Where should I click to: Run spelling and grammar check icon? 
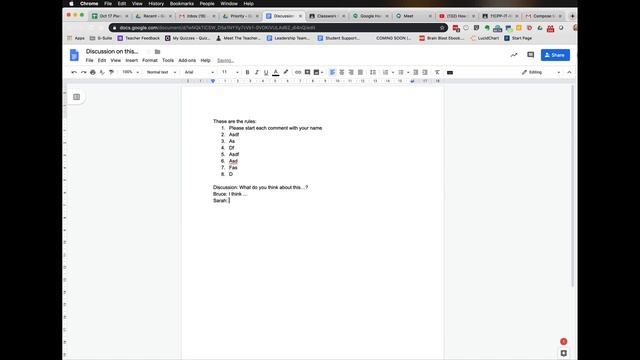point(102,72)
